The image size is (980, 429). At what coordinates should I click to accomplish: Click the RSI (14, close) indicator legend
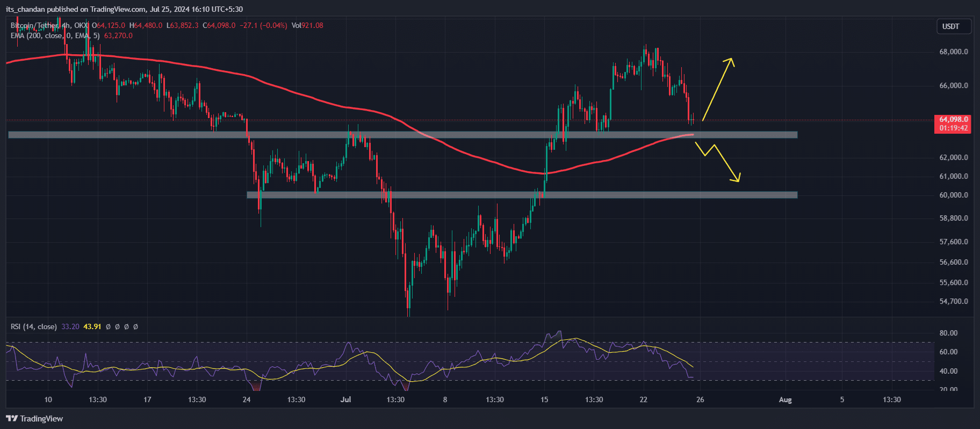(34, 326)
